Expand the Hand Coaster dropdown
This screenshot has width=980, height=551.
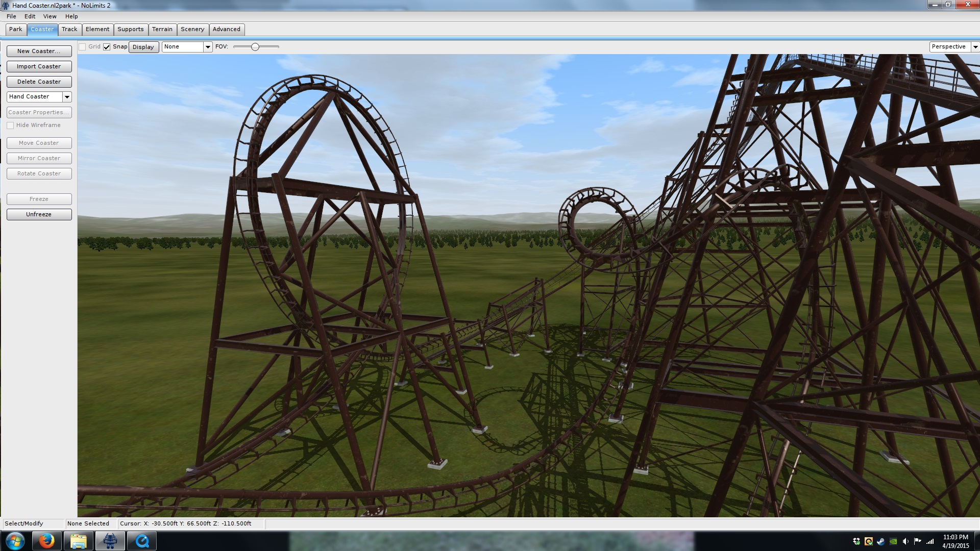67,97
